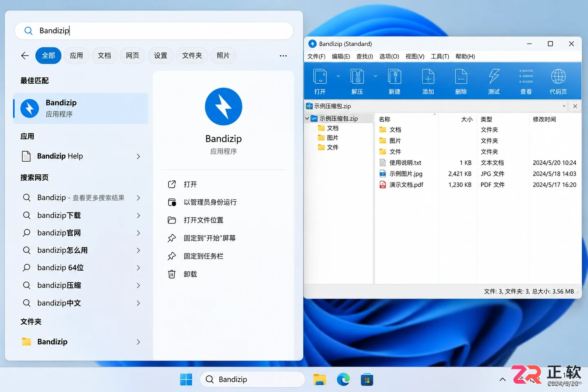
Task: Open the more options ellipsis in search
Action: click(x=283, y=56)
